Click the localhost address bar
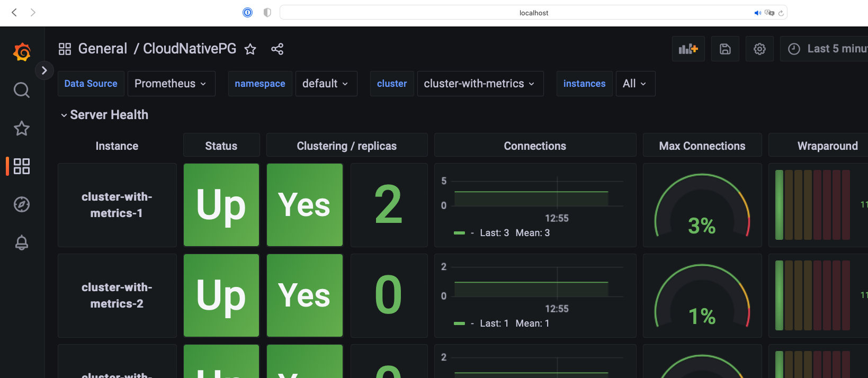Image resolution: width=868 pixels, height=378 pixels. (533, 13)
